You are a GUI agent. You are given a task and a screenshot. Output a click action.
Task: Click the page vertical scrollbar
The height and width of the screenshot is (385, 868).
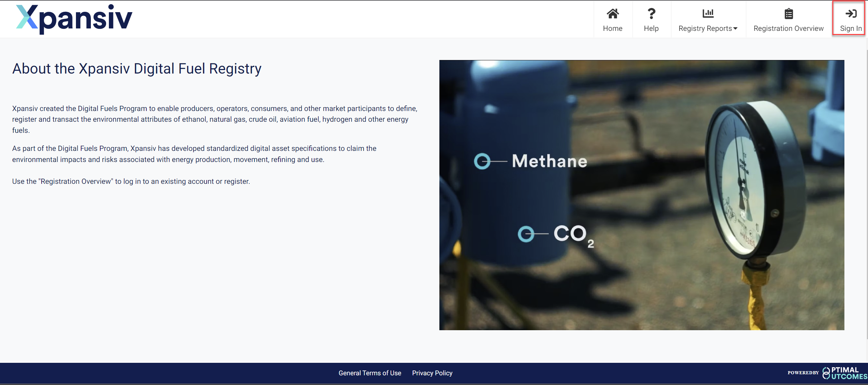(x=866, y=194)
